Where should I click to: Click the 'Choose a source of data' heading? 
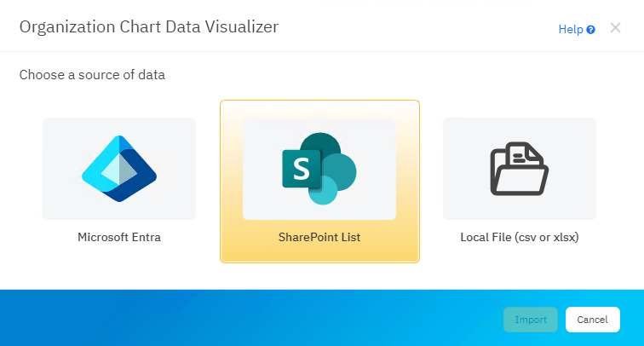(x=92, y=75)
